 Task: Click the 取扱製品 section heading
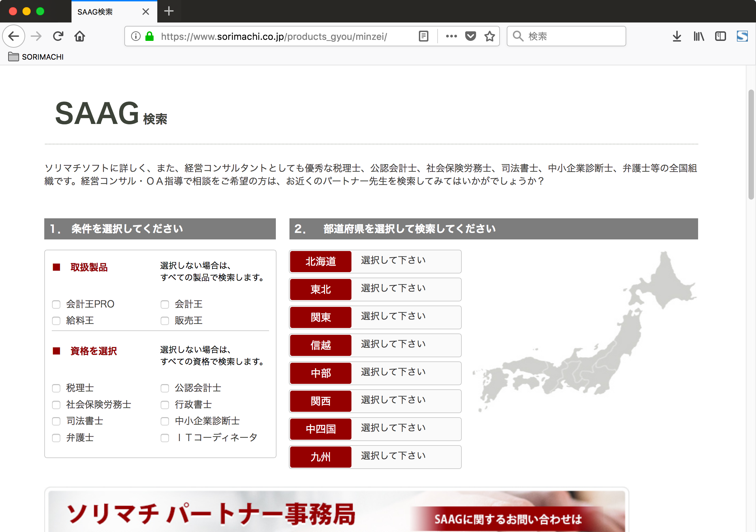click(x=89, y=267)
